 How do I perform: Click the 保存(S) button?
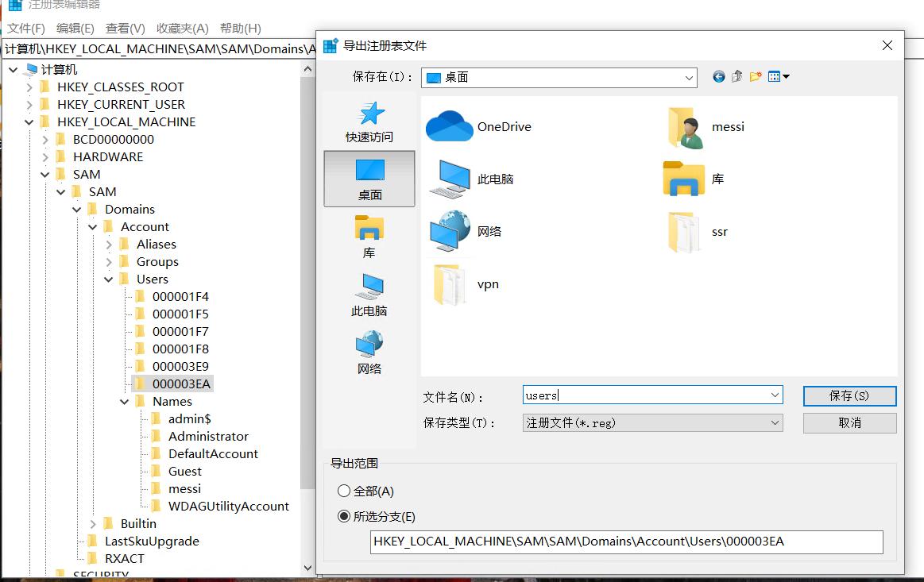coord(849,395)
